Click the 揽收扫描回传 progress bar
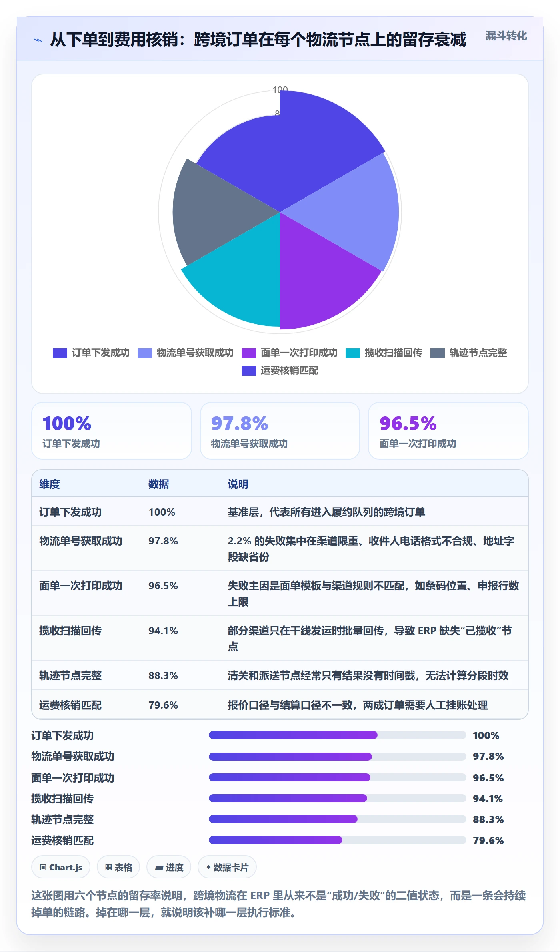The height and width of the screenshot is (952, 560). point(338,798)
